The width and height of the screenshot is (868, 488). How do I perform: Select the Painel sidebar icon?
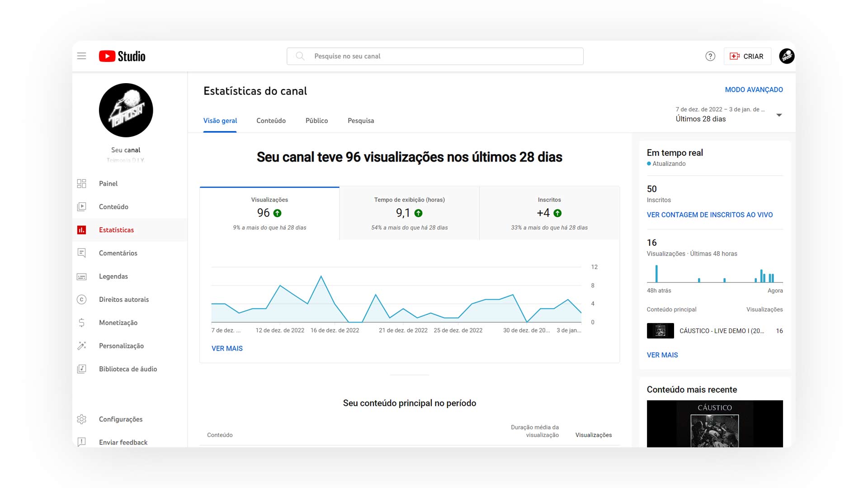82,183
